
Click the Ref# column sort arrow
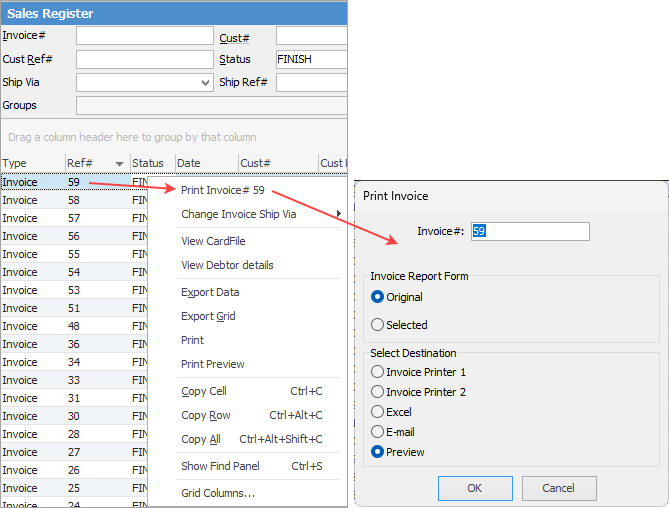tap(119, 164)
